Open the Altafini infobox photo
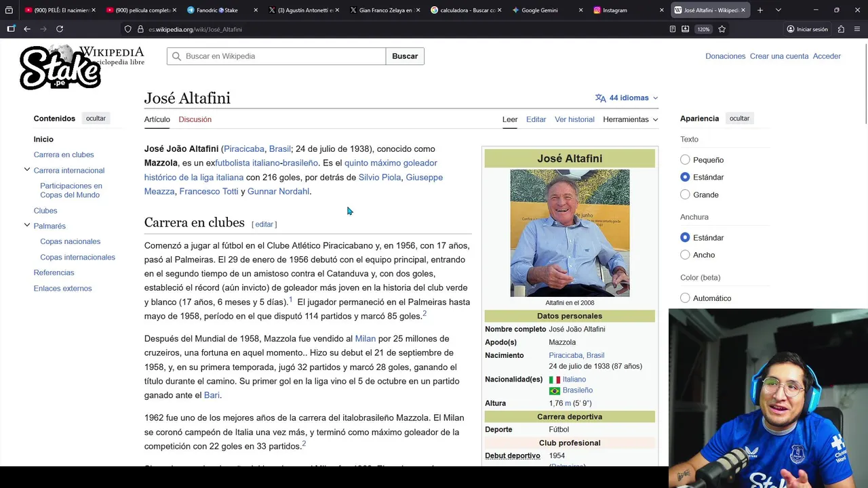This screenshot has width=868, height=488. tap(570, 233)
